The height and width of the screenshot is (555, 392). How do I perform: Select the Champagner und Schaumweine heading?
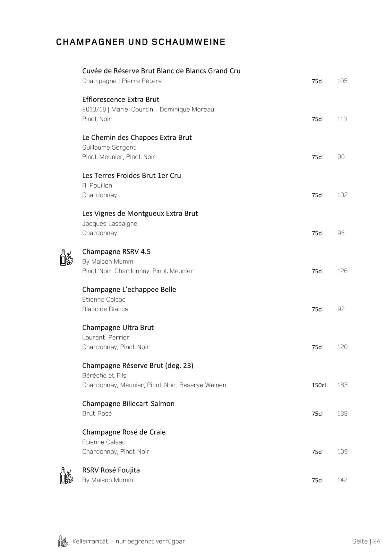coord(141,42)
